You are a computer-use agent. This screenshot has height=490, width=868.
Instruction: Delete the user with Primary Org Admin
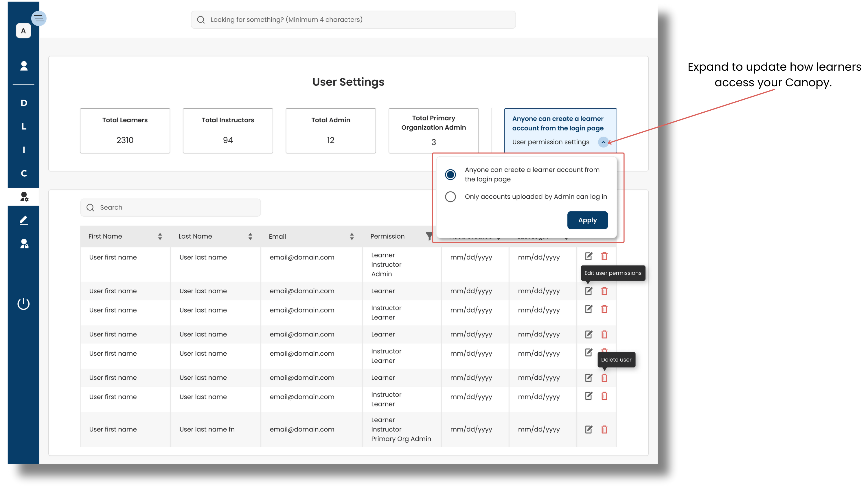coord(604,429)
